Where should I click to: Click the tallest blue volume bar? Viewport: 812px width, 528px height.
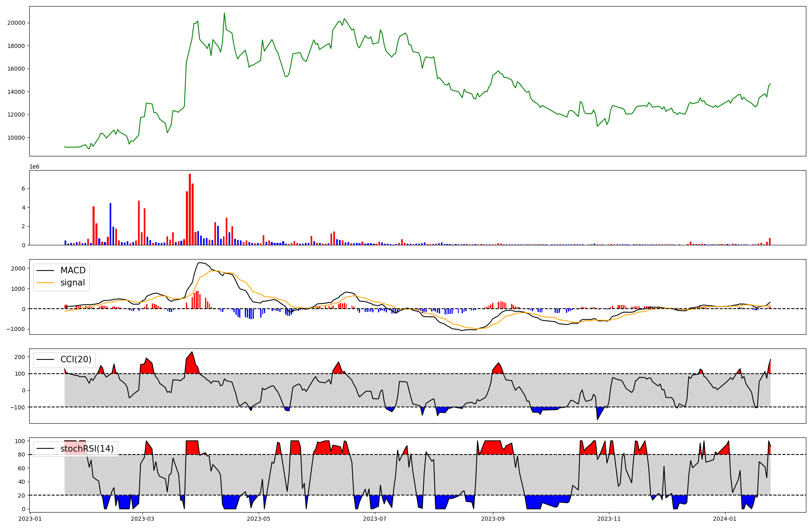tap(110, 224)
